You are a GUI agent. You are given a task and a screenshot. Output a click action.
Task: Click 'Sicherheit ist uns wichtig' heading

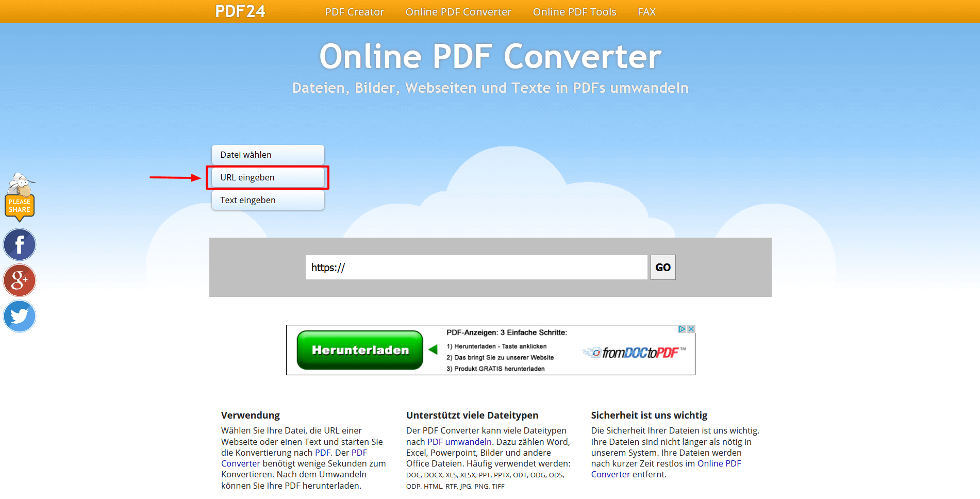649,415
